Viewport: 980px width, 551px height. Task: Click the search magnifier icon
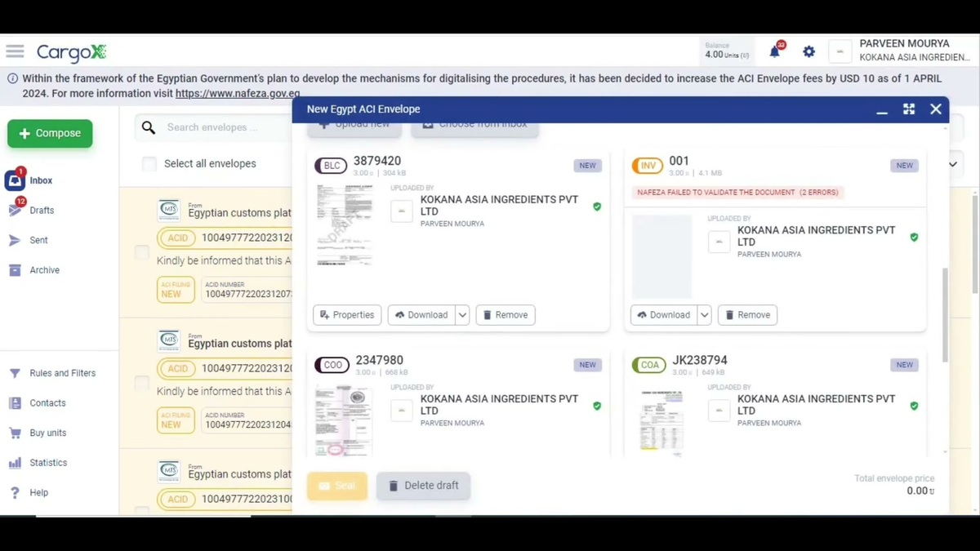(x=149, y=127)
